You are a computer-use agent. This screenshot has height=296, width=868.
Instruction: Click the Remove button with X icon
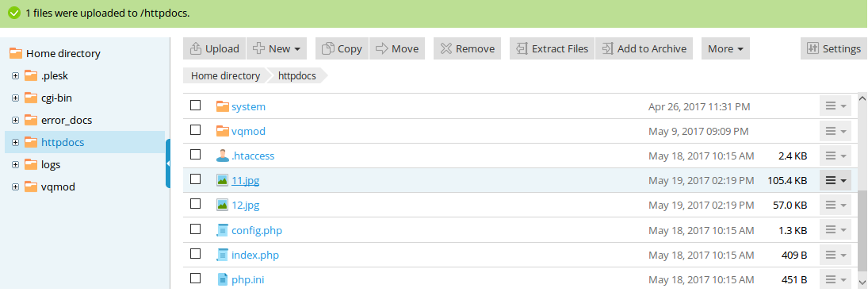(x=467, y=48)
